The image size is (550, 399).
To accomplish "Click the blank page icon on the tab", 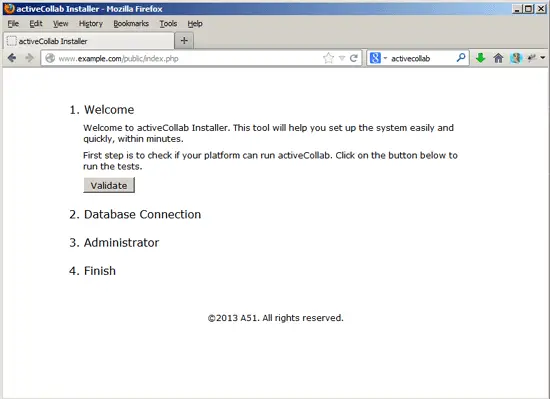I will (x=12, y=41).
